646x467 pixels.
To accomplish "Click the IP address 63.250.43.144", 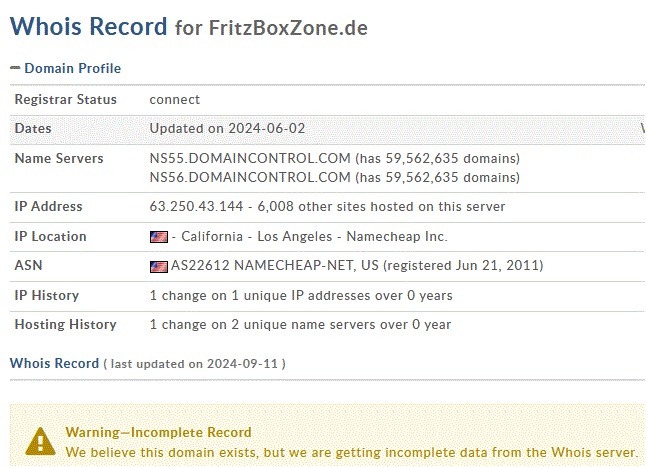I will [196, 206].
